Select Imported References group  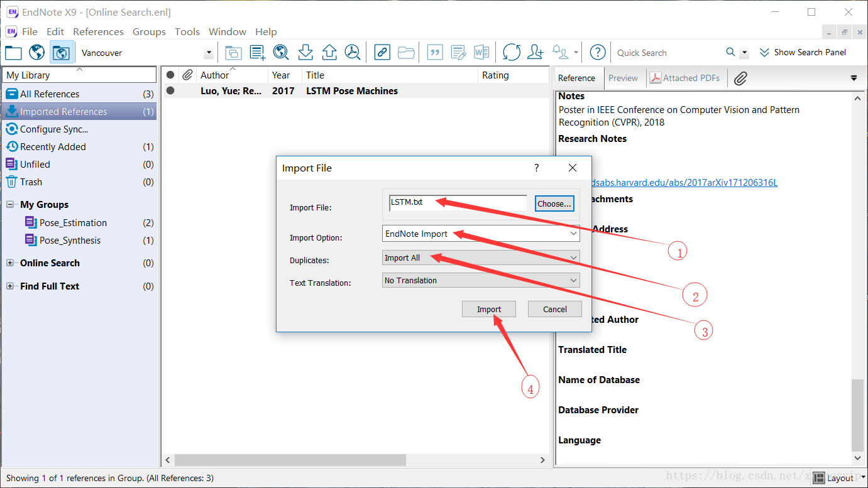coord(79,112)
